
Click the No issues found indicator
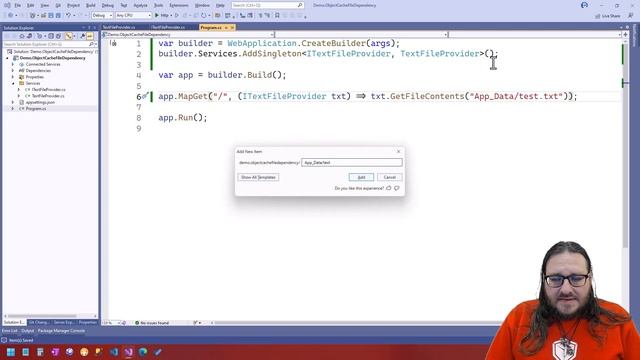(x=152, y=323)
